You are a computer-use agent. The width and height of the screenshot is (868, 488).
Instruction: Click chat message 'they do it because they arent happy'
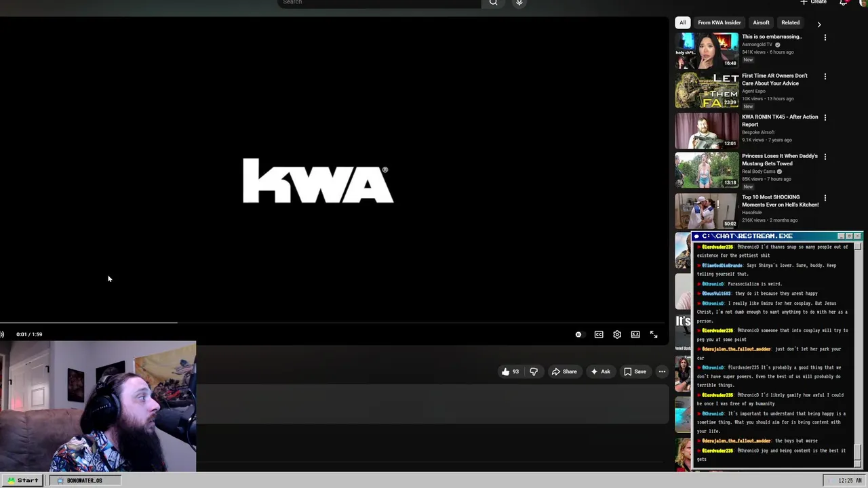776,293
